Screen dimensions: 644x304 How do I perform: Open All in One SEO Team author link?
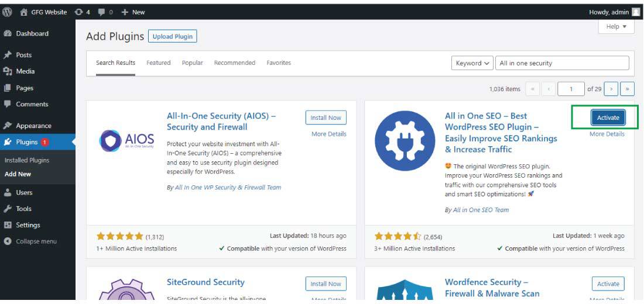pos(481,210)
